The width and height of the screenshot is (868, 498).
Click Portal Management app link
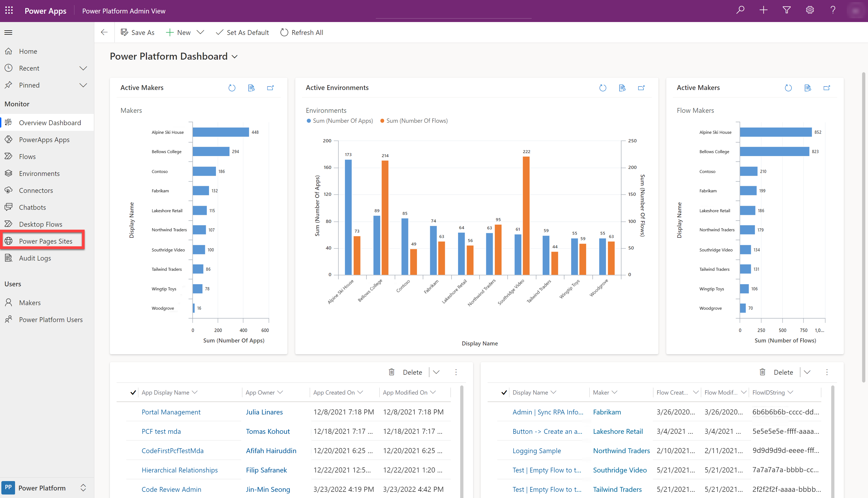171,412
